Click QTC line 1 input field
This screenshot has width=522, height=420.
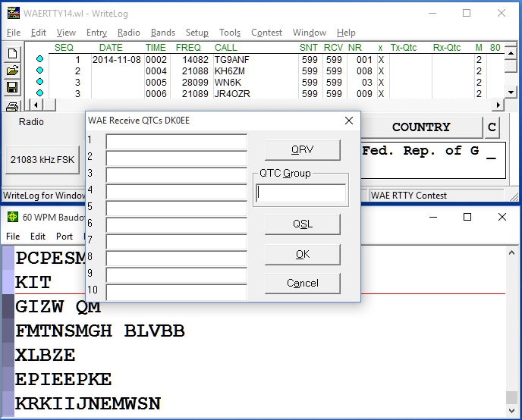point(177,142)
